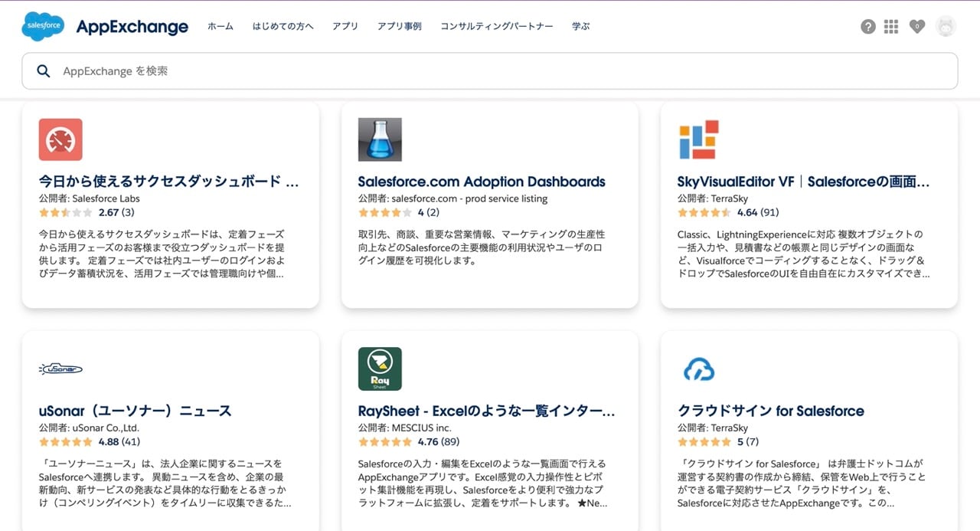Click the RaySheet description text

click(484, 483)
